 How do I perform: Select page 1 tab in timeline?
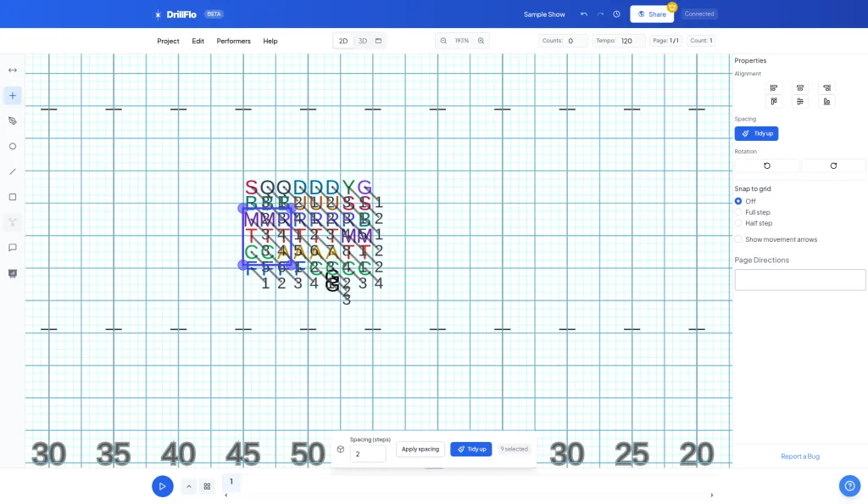[x=231, y=482]
